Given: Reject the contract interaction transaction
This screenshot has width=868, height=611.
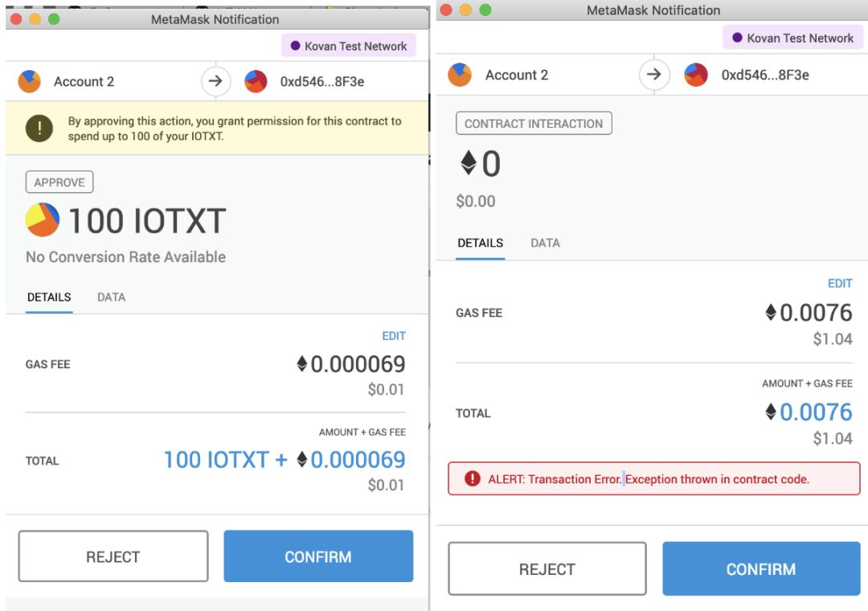Looking at the screenshot, I should [x=547, y=569].
